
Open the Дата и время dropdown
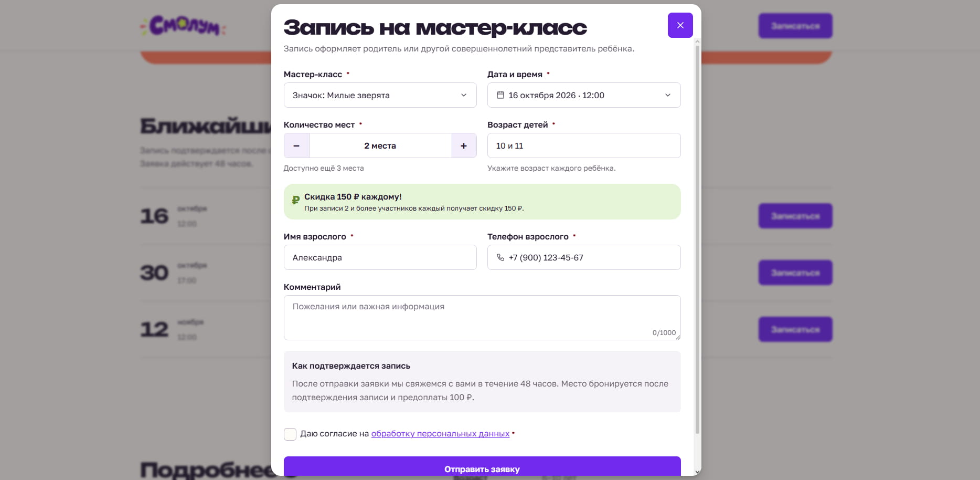pyautogui.click(x=584, y=95)
